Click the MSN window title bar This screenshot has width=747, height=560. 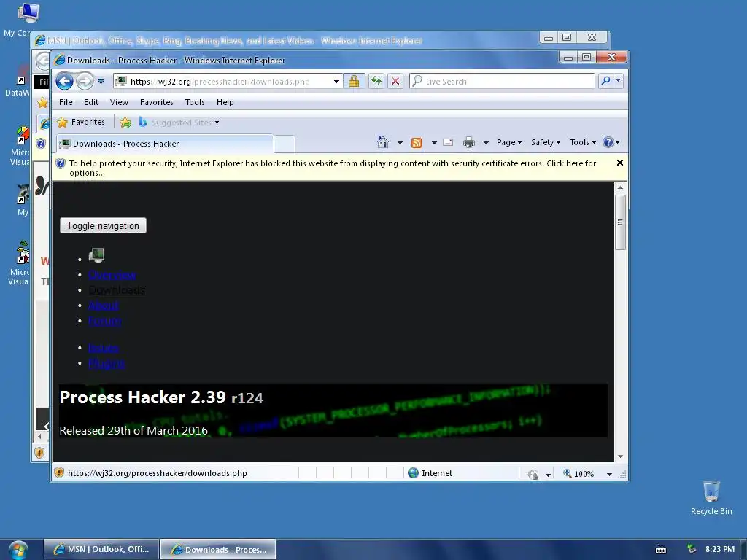(x=286, y=40)
